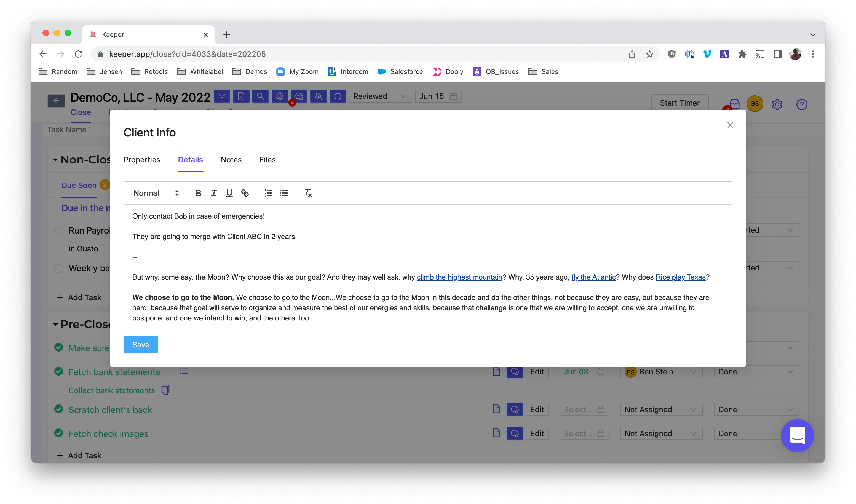
Task: Toggle bold formatting in editor
Action: (198, 193)
